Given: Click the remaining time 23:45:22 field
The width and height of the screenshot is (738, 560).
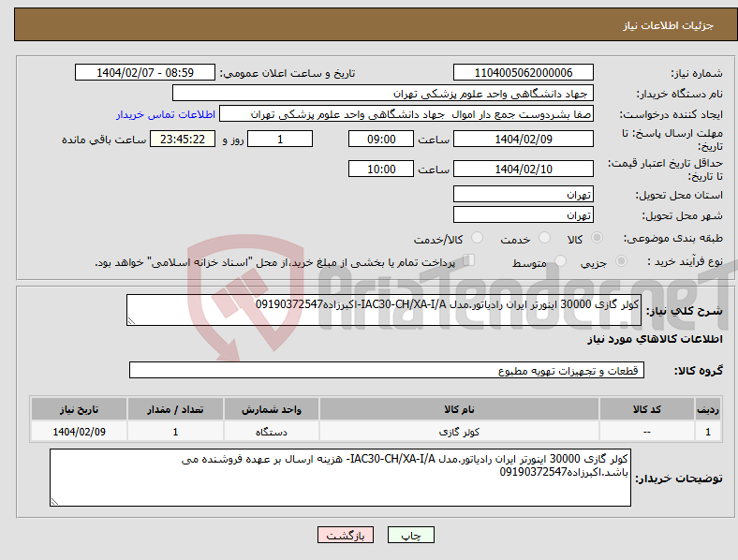Looking at the screenshot, I should tap(183, 140).
